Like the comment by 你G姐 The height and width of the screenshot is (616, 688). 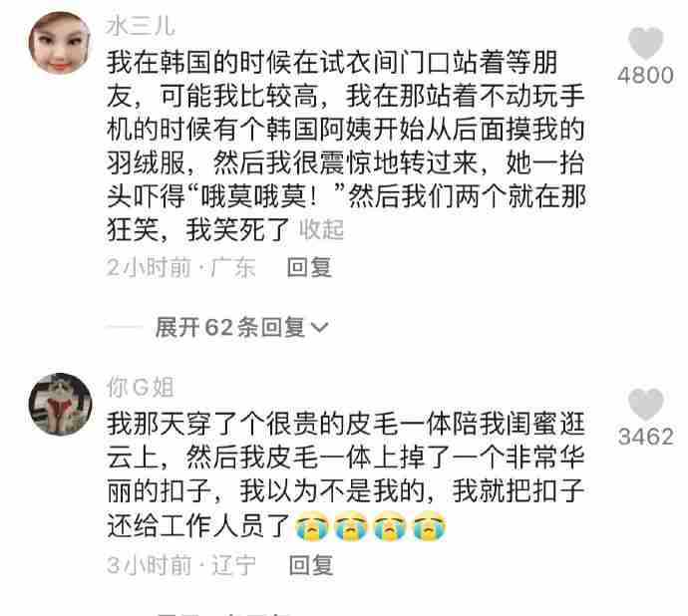pyautogui.click(x=645, y=404)
